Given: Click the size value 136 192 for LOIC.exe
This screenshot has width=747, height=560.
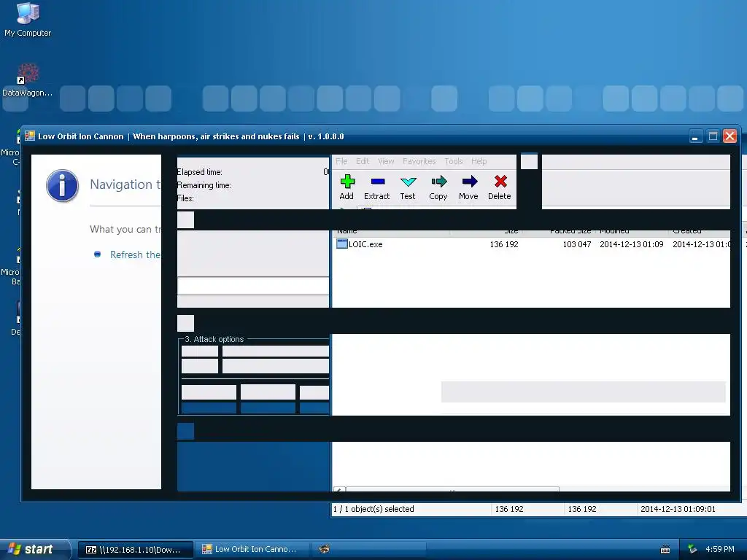Looking at the screenshot, I should pyautogui.click(x=504, y=244).
